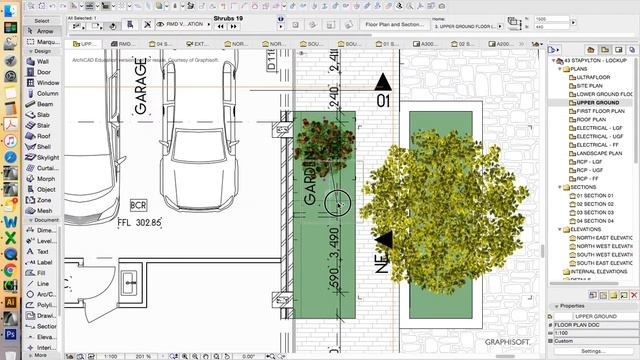The width and height of the screenshot is (640, 360).
Task: Select the Roof tool
Action: click(x=42, y=136)
